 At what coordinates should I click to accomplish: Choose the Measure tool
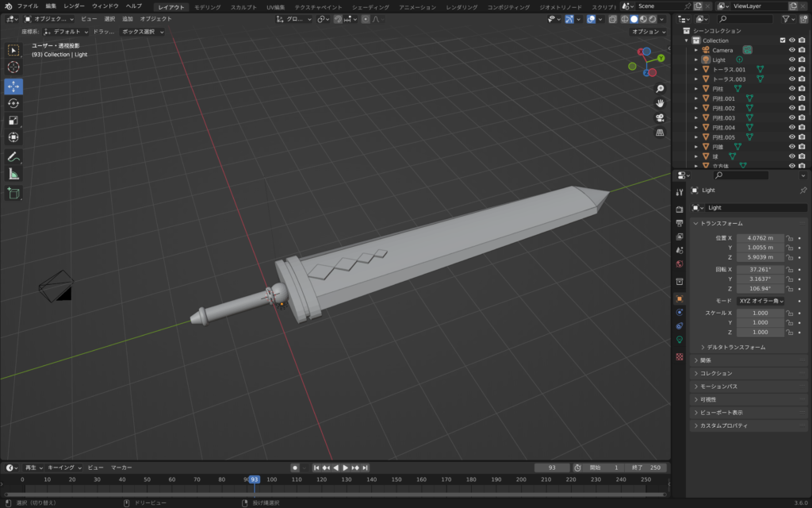coord(13,174)
